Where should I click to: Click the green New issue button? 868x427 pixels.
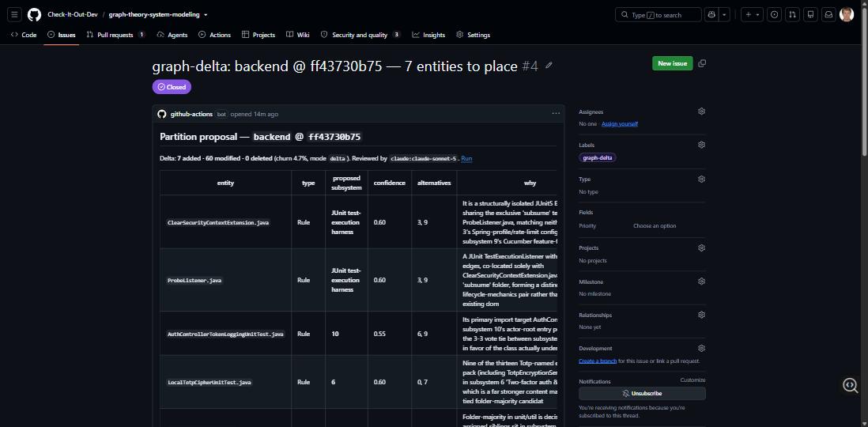pos(672,64)
